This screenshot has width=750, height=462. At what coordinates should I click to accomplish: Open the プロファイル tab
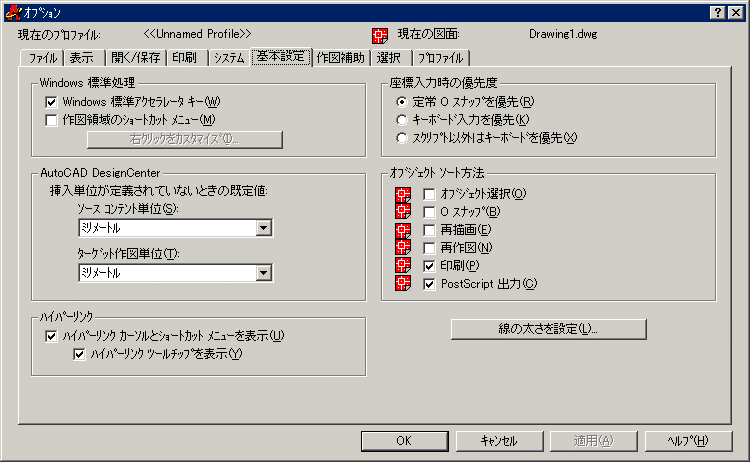pyautogui.click(x=439, y=58)
